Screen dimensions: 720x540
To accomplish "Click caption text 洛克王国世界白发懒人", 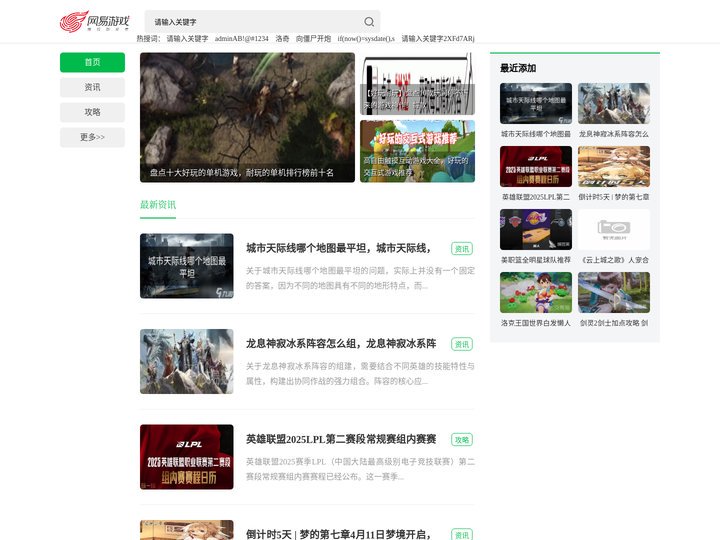I will click(536, 323).
